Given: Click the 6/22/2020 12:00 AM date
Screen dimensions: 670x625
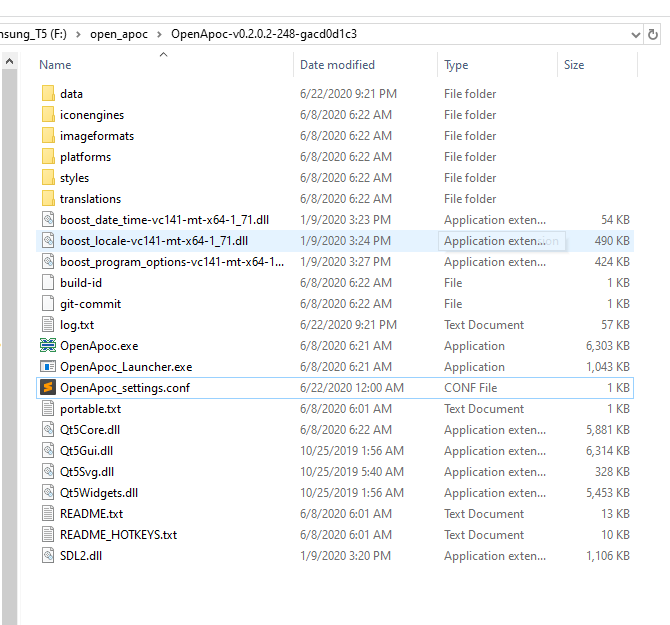Looking at the screenshot, I should (352, 387).
